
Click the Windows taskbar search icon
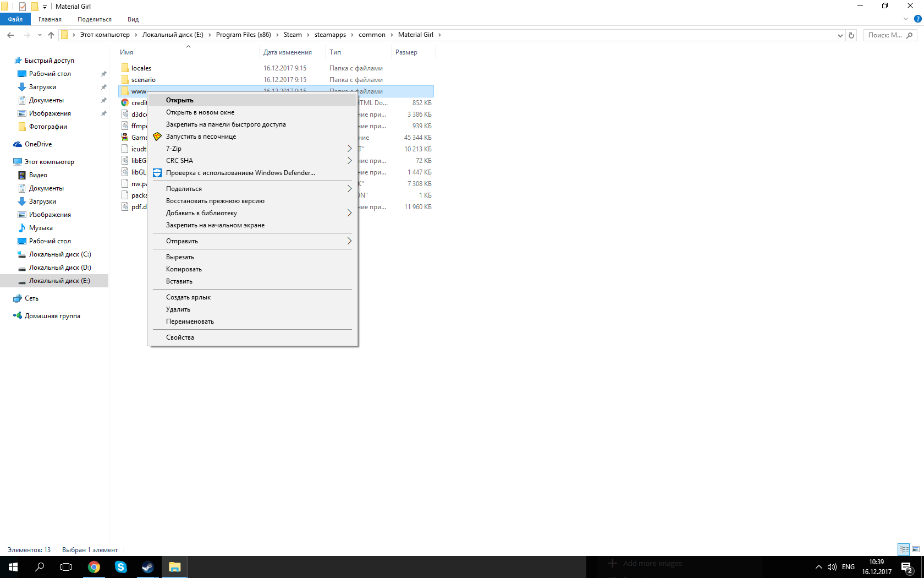pos(40,567)
